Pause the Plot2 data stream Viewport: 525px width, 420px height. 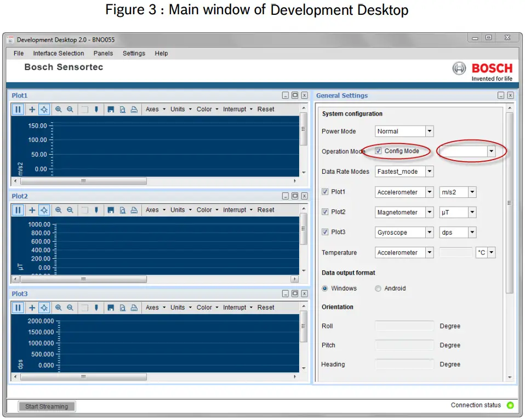click(17, 209)
